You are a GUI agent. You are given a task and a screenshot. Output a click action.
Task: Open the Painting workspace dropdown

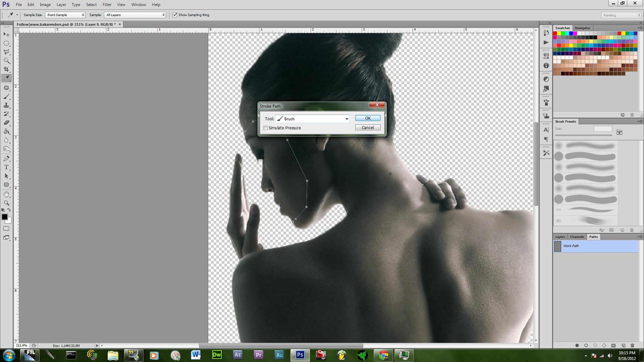tap(621, 15)
